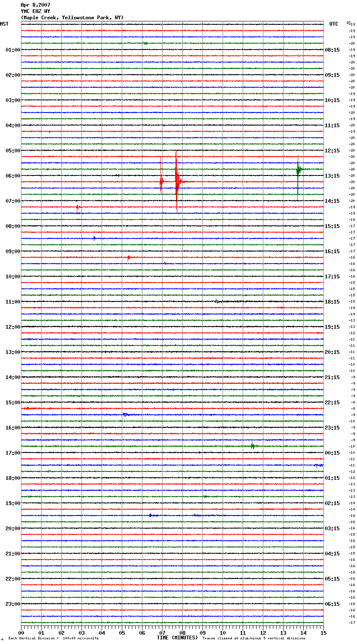Screen dimensions: 357x644
Task: Click the date header "Apr 8,2007"
Action: pyautogui.click(x=35, y=5)
